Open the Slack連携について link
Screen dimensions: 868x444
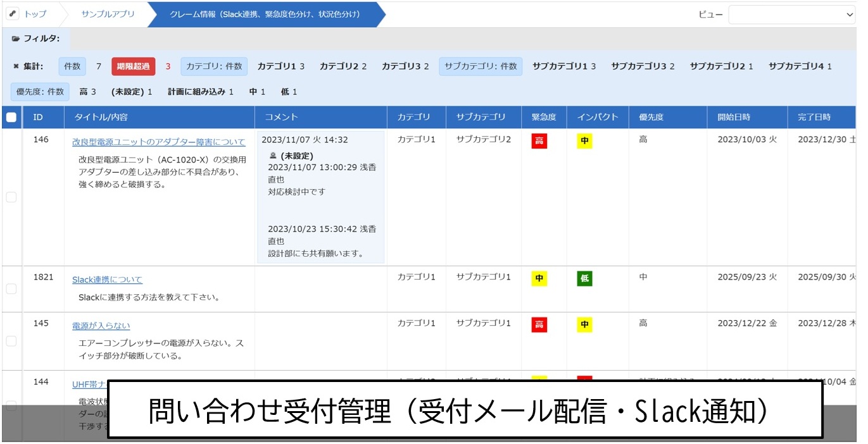(x=107, y=280)
